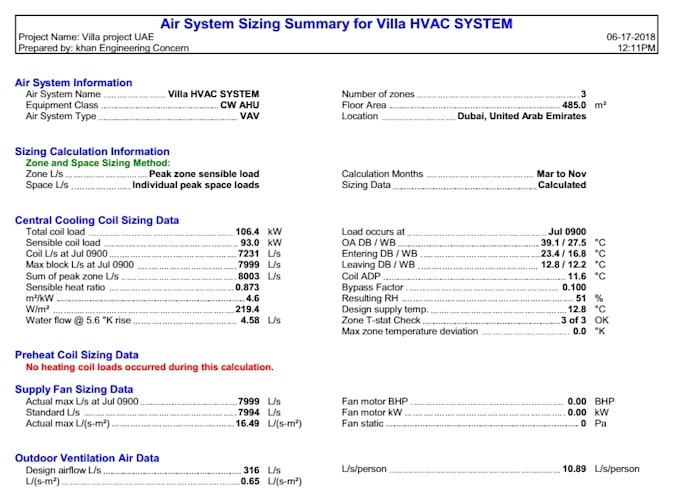Click 'Supply Fan Sizing Data' heading
Image resolution: width=680 pixels, height=502 pixels.
pyautogui.click(x=74, y=389)
